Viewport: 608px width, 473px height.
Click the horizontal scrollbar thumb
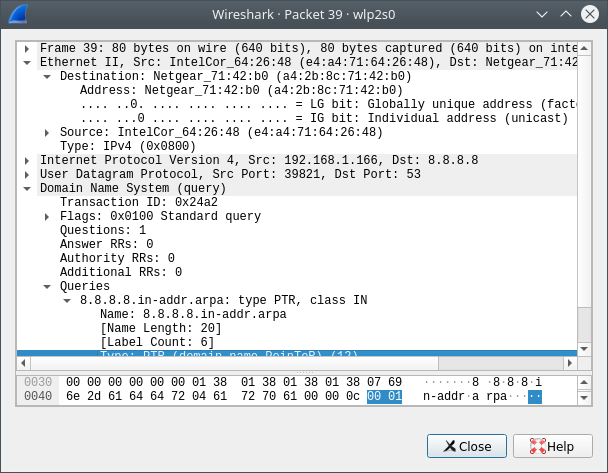coord(235,363)
